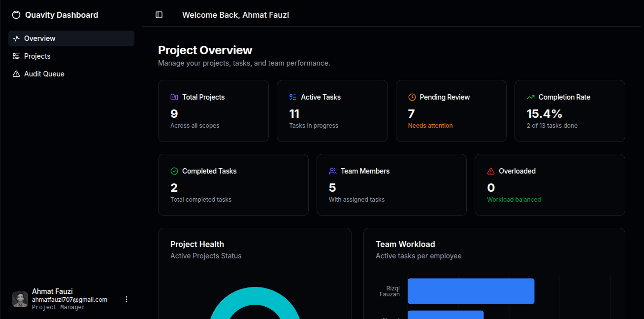Click the Audit Queue alert icon
Viewport: 644px width, 319px height.
tap(16, 73)
